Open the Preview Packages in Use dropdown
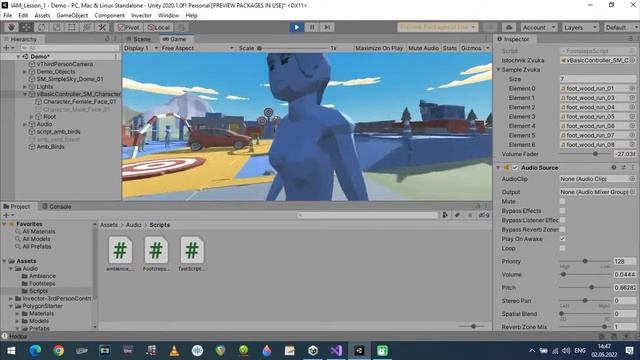Image resolution: width=640 pixels, height=360 pixels. (437, 27)
